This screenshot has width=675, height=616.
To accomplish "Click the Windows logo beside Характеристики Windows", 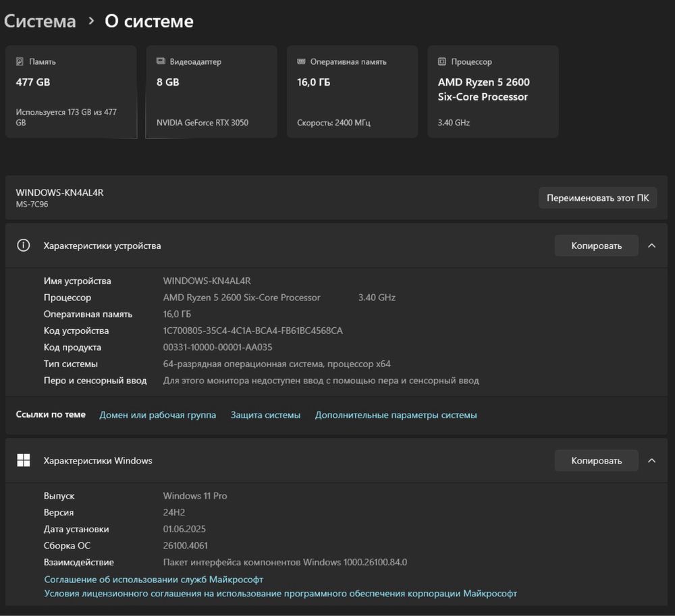I will [23, 460].
